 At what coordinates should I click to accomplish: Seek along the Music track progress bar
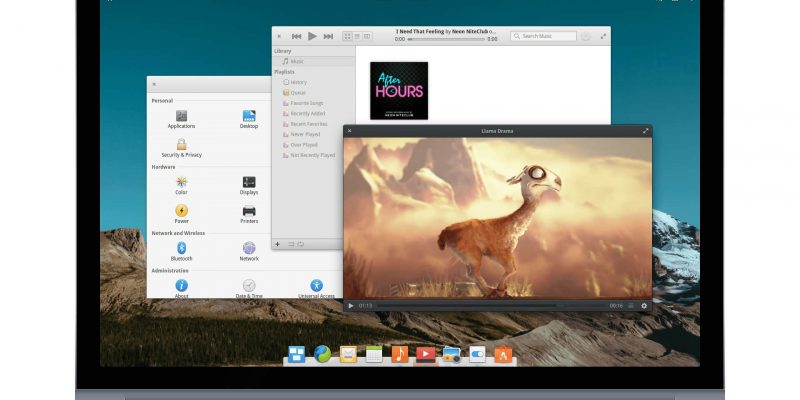click(x=446, y=39)
